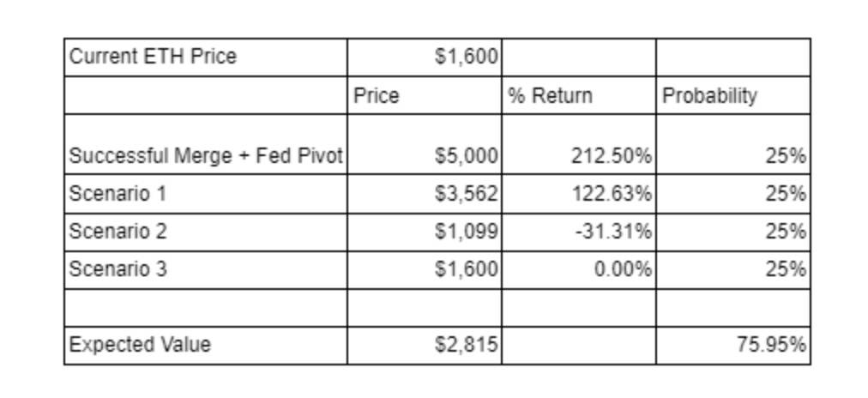Click the Price column header

(x=425, y=95)
